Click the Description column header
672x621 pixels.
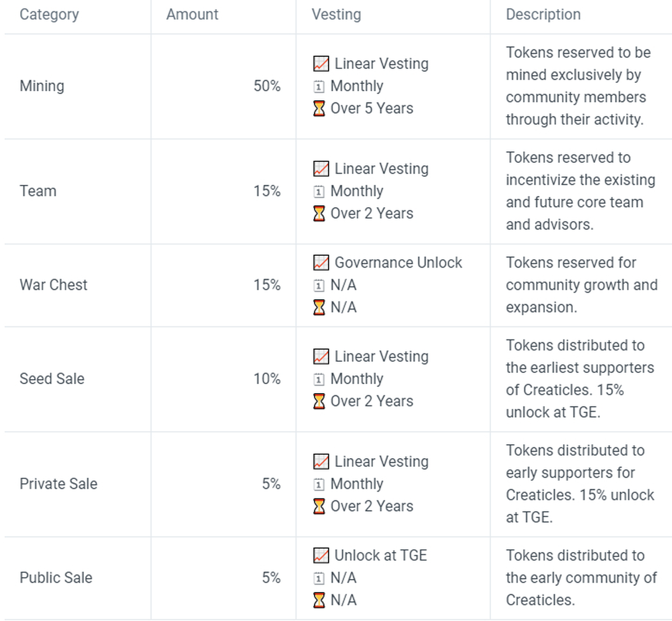coord(543,15)
